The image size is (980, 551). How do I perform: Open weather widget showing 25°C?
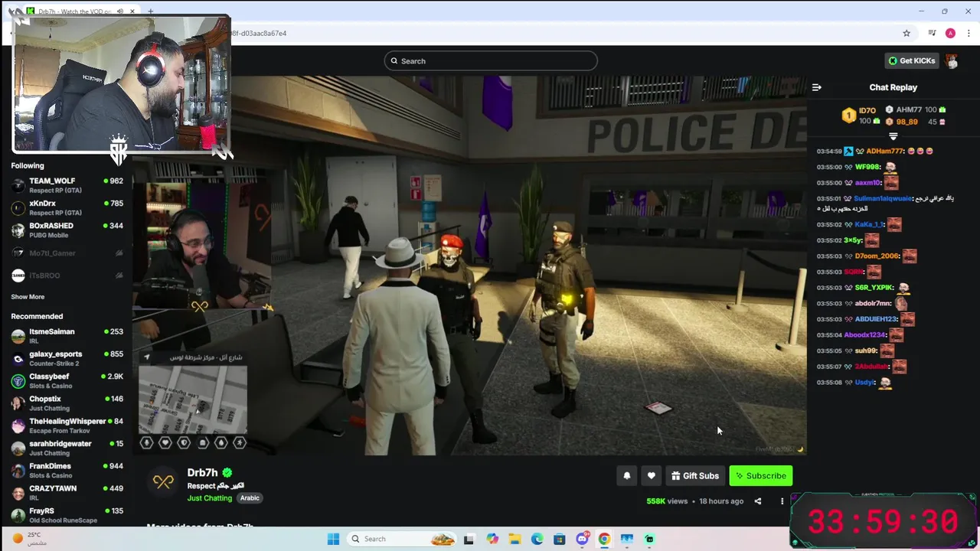click(29, 539)
